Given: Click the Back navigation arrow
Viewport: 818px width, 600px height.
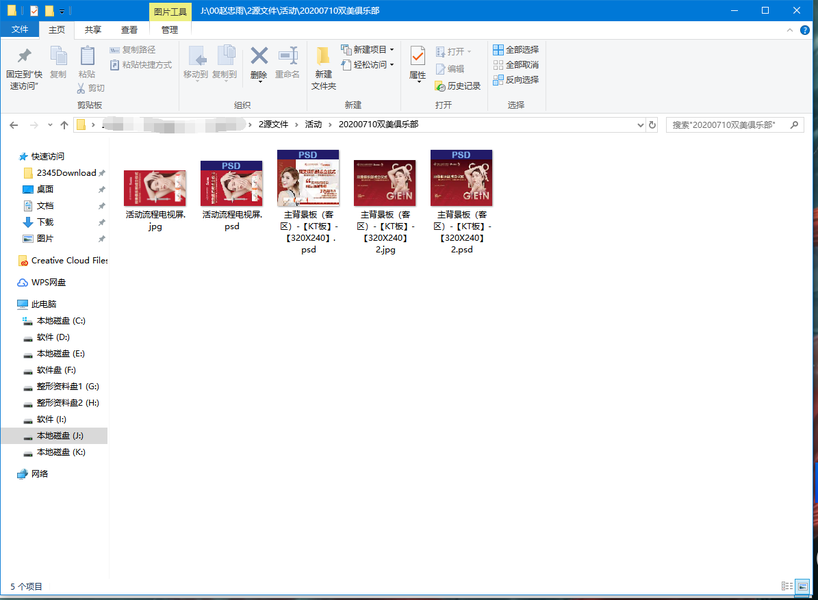Looking at the screenshot, I should [x=14, y=125].
